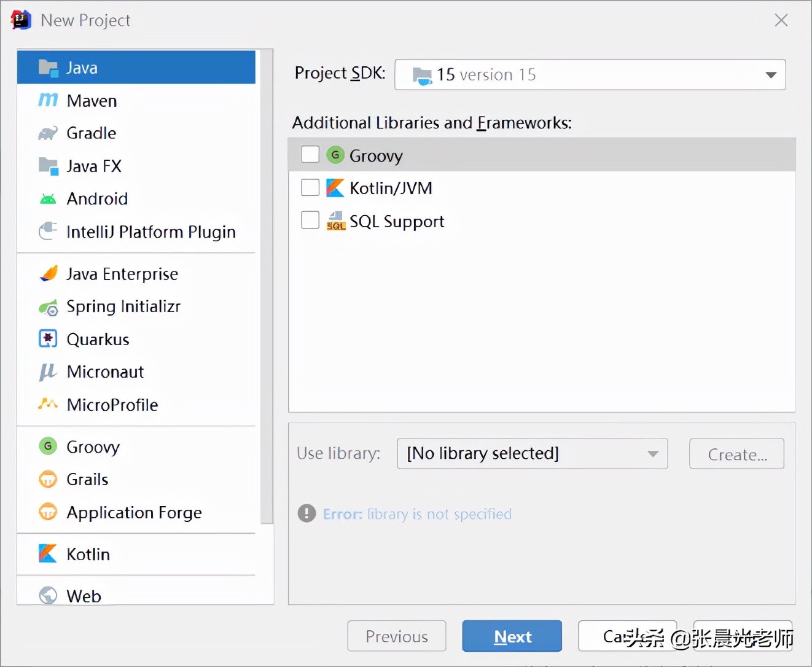Close the New Project dialog
This screenshot has width=812, height=667.
tap(781, 20)
